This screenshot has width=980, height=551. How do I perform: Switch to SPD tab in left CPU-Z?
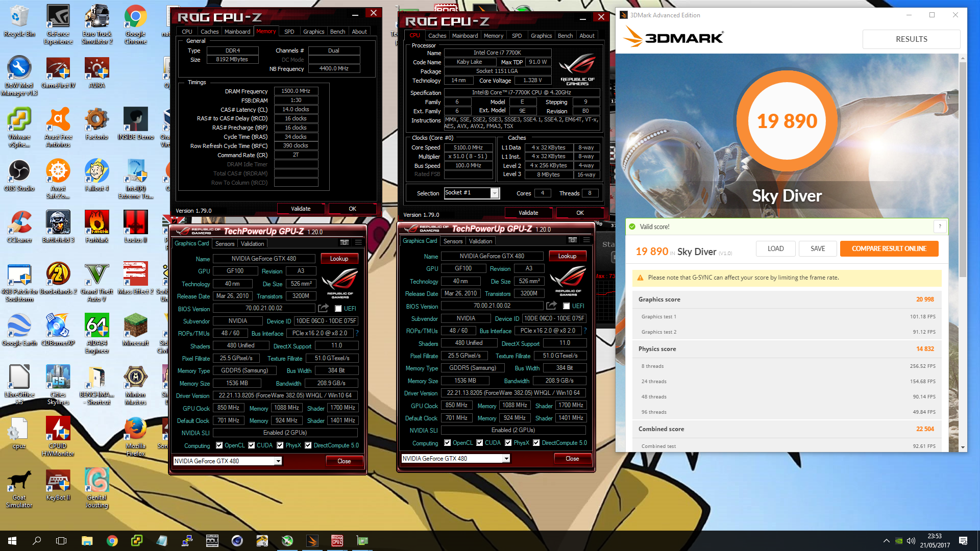point(289,32)
